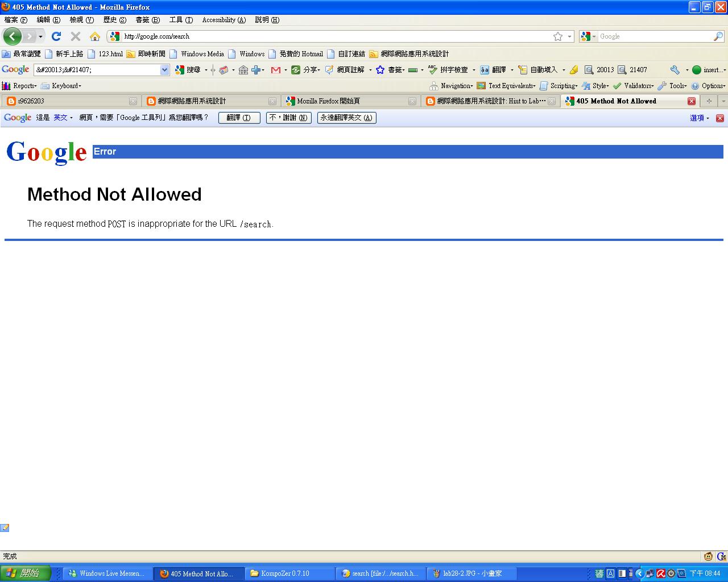Screen dimensions: 728x582
Task: Open the Scripting toolbar menu
Action: (559, 86)
